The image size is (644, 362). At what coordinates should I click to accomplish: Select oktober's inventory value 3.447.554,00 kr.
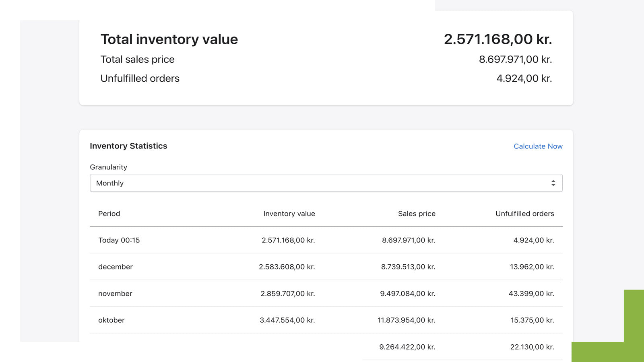click(x=287, y=320)
